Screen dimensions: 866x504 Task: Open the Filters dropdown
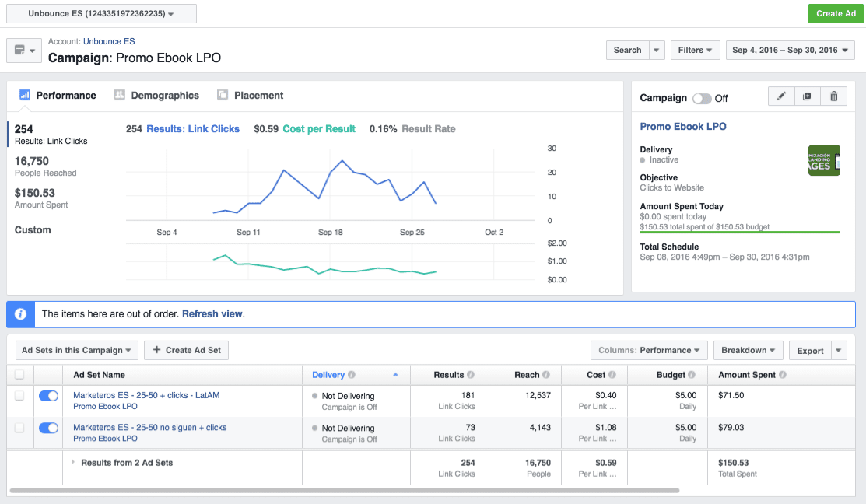tap(696, 51)
